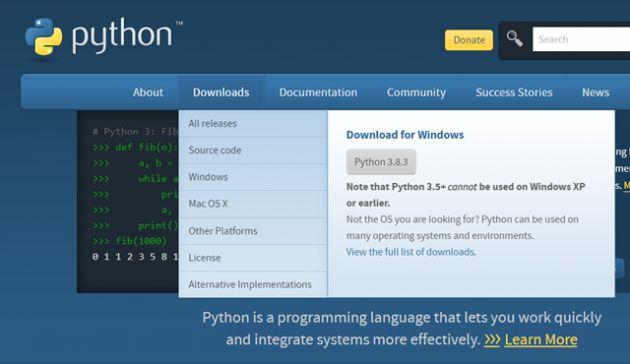
Task: Click the Donate button
Action: click(x=469, y=40)
